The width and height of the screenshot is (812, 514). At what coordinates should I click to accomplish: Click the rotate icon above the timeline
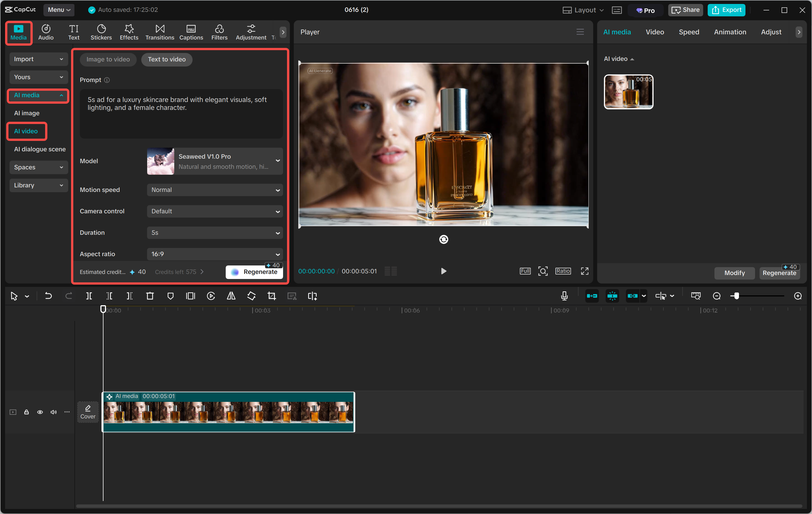251,296
